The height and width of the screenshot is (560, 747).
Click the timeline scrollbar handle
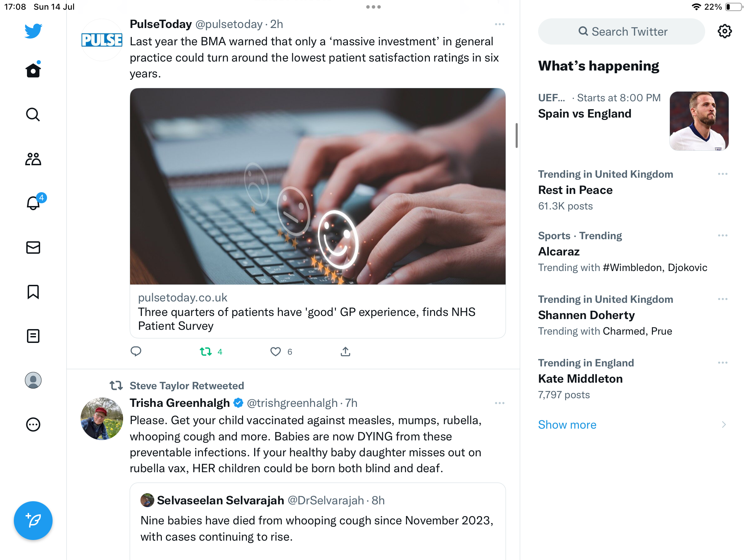(x=516, y=136)
